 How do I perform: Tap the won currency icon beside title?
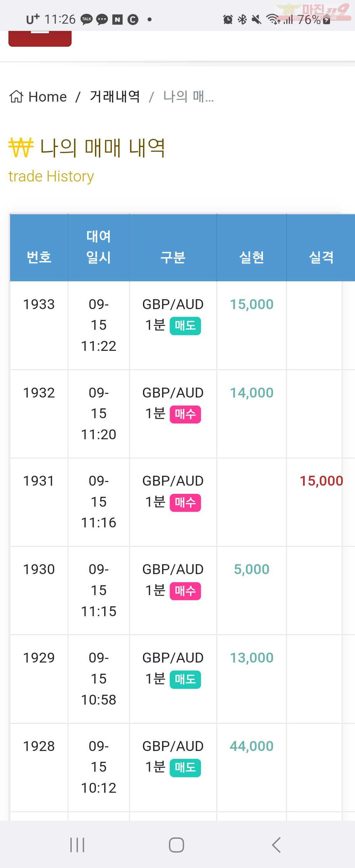point(21,148)
